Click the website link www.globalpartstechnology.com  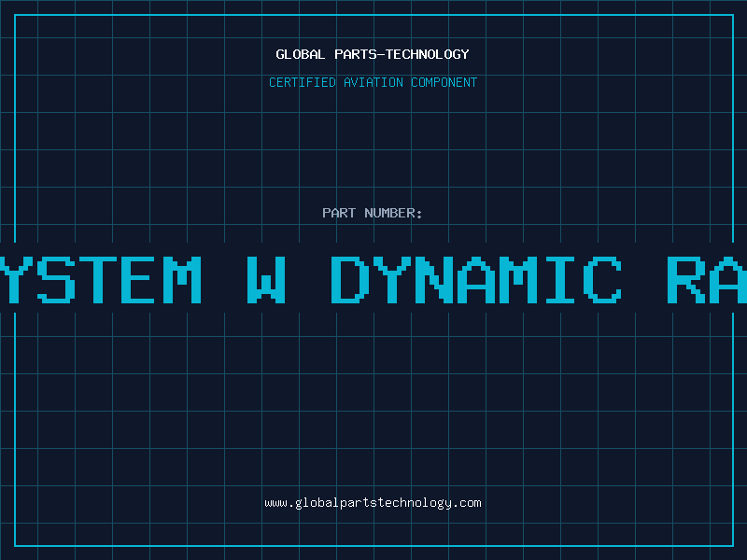373,503
